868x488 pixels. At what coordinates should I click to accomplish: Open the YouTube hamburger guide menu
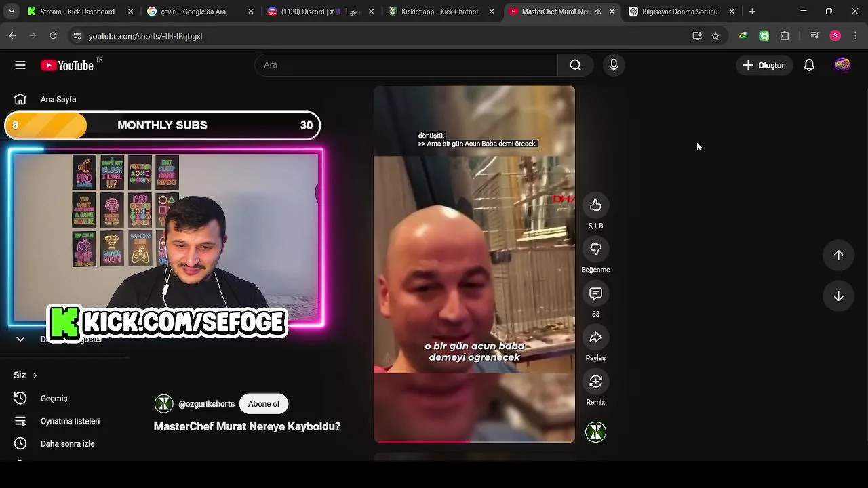coord(20,65)
